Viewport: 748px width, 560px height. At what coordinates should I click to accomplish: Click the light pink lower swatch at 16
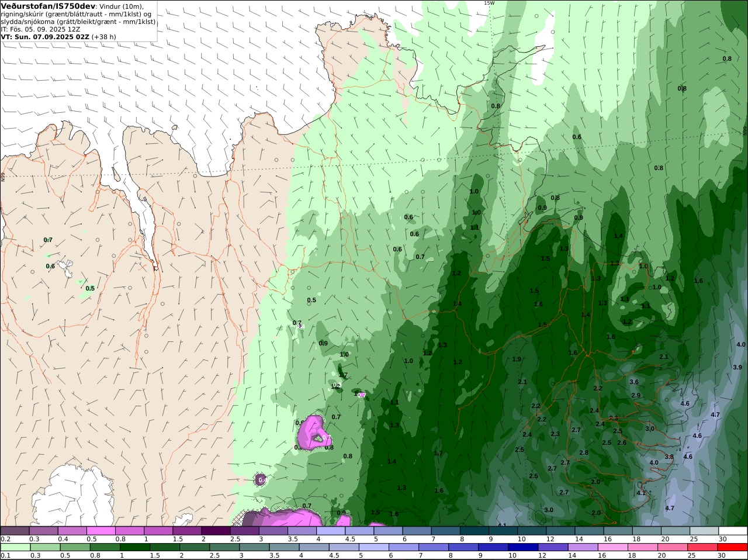(x=613, y=547)
